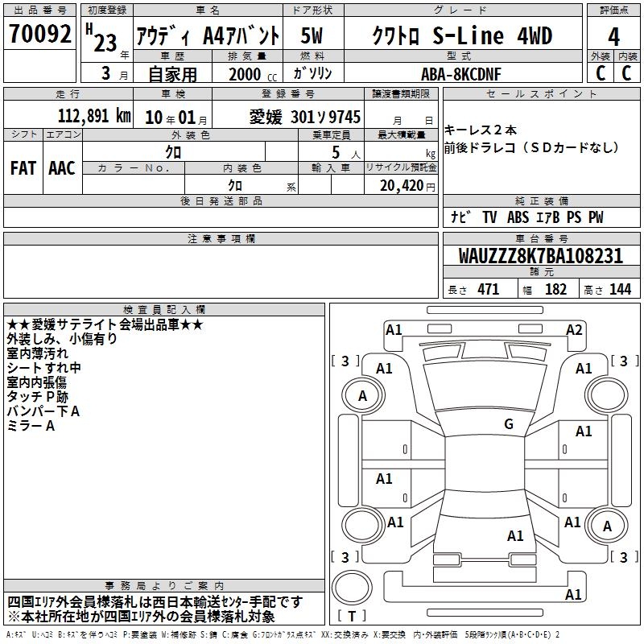Select the grade クワトロ S-Line 4WD
The height and width of the screenshot is (644, 644).
point(463,36)
